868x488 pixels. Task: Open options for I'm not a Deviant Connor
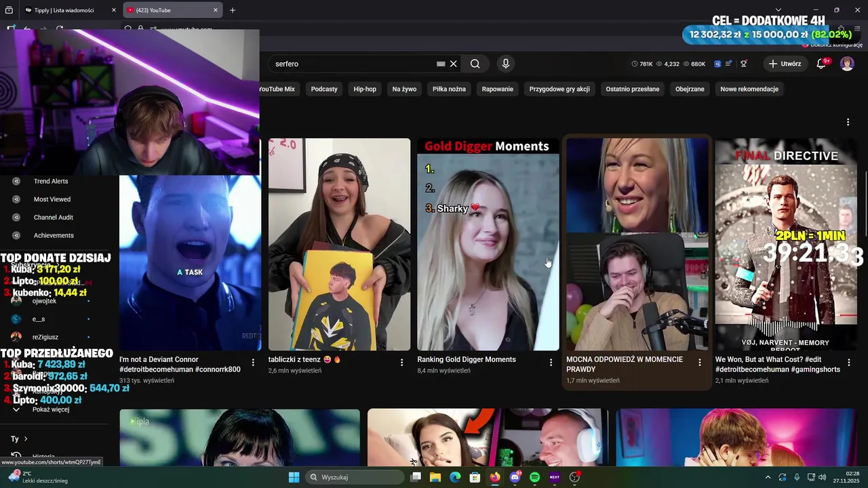253,363
